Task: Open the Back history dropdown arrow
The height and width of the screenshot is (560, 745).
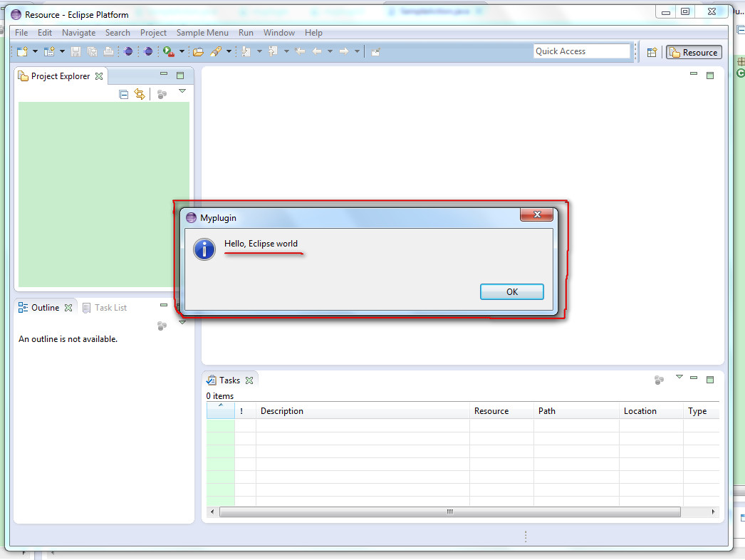Action: (x=330, y=51)
